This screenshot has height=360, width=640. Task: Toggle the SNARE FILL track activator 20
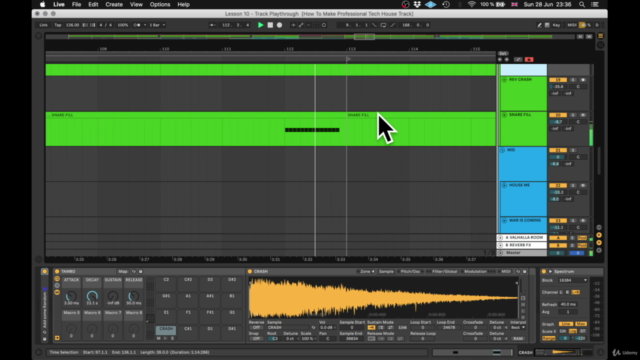(x=558, y=115)
